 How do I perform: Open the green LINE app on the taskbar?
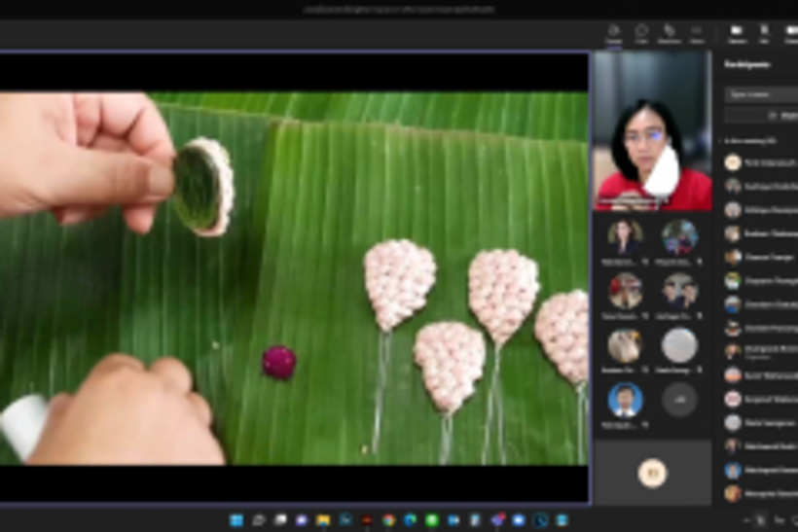[432, 520]
